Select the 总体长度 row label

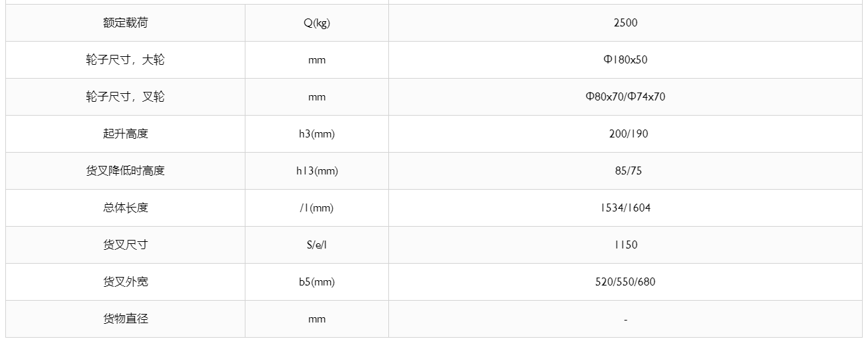pyautogui.click(x=125, y=208)
